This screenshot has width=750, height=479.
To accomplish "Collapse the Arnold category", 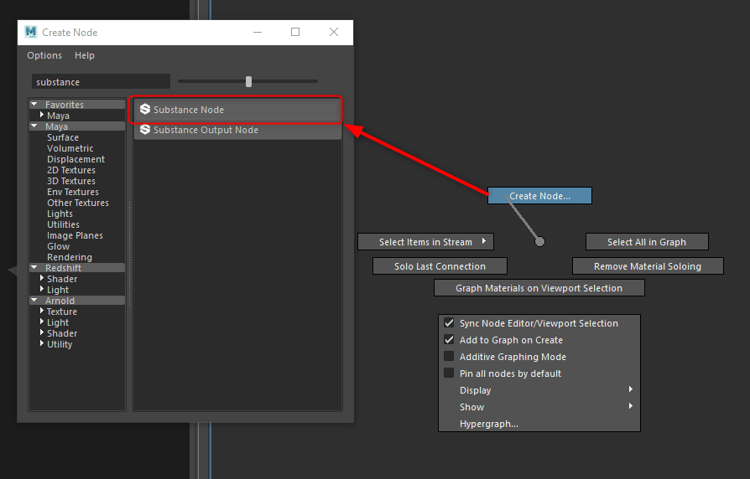I will point(34,300).
